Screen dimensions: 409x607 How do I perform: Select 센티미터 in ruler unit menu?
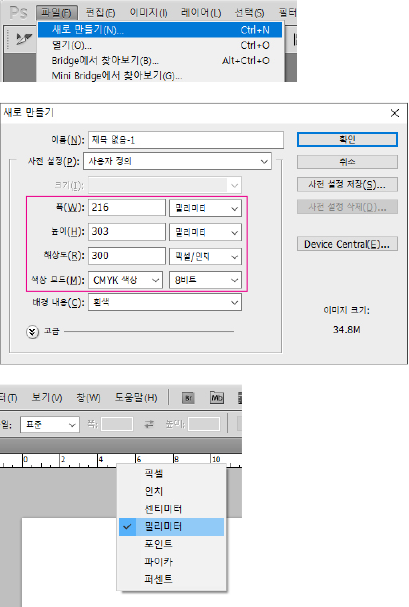171,509
